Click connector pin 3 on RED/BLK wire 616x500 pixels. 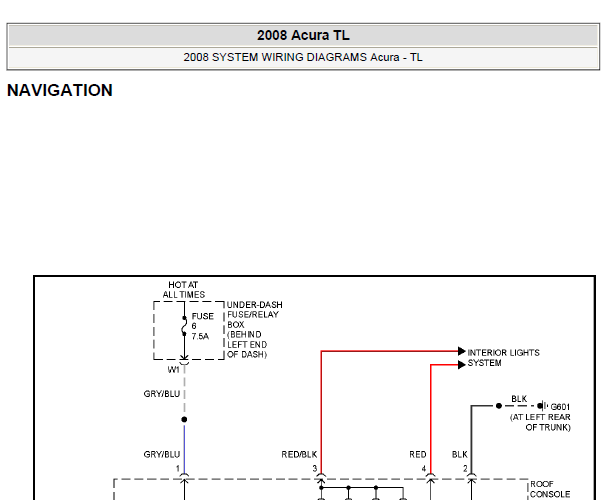[x=321, y=478]
